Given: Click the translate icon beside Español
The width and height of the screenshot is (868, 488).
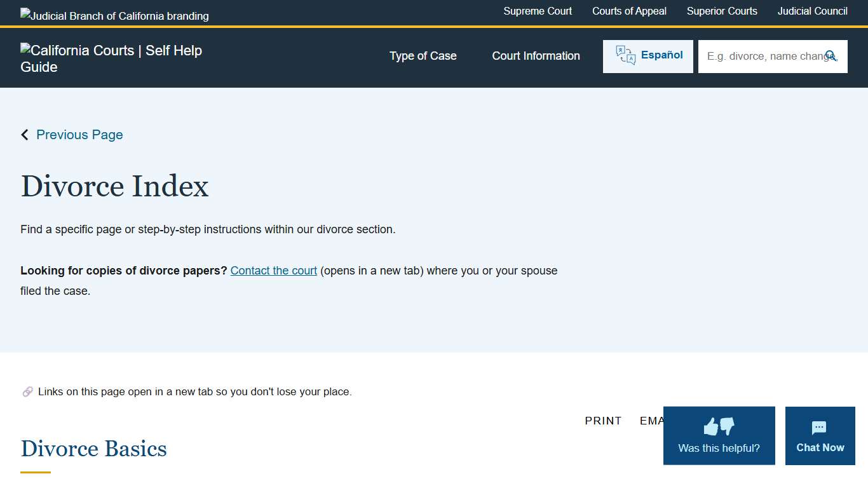Looking at the screenshot, I should (x=625, y=56).
